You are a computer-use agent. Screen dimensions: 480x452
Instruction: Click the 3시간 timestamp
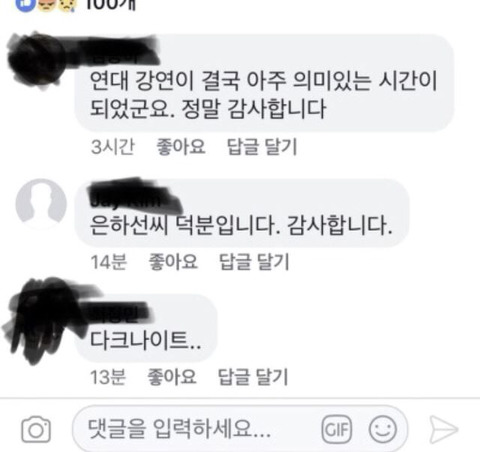click(x=113, y=147)
